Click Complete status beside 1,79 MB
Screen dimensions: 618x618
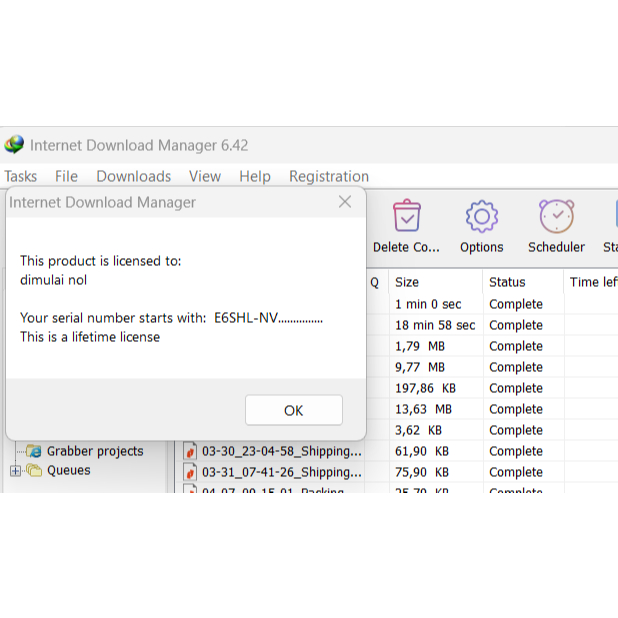click(x=516, y=346)
